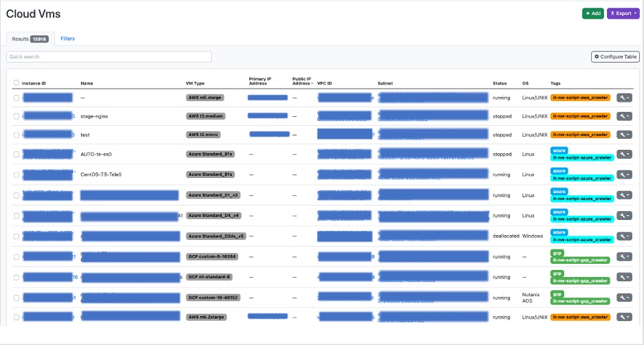Sort by Public IP Address column header
The width and height of the screenshot is (644, 345).
(303, 81)
